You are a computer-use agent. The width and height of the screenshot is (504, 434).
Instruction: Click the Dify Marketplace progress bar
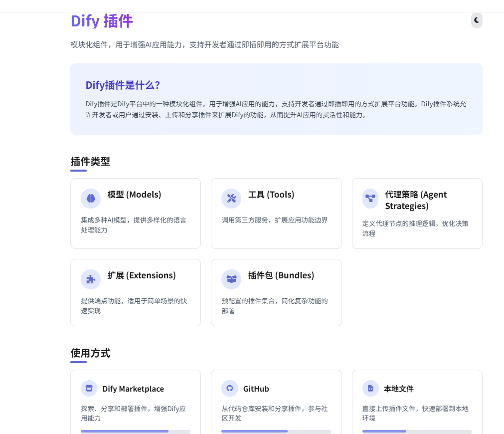point(136,431)
